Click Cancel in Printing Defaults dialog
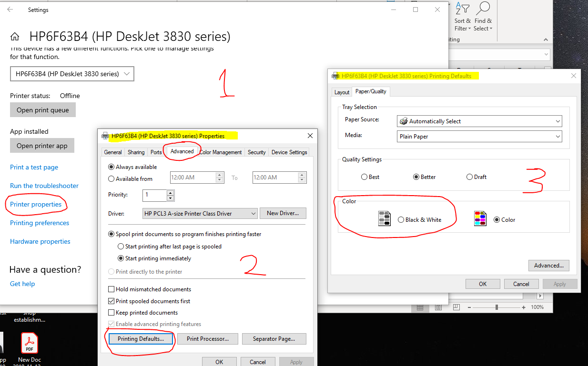Viewport: 588px width, 366px height. coord(521,284)
